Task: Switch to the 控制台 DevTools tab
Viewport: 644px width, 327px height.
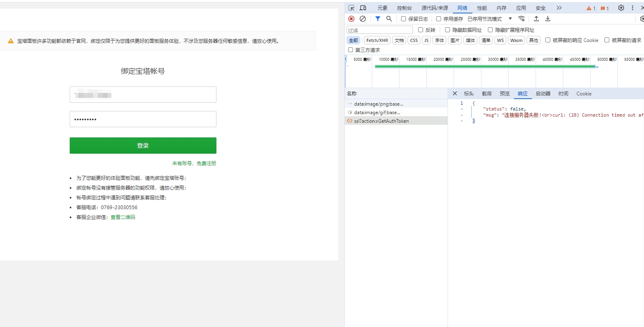Action: coord(404,8)
